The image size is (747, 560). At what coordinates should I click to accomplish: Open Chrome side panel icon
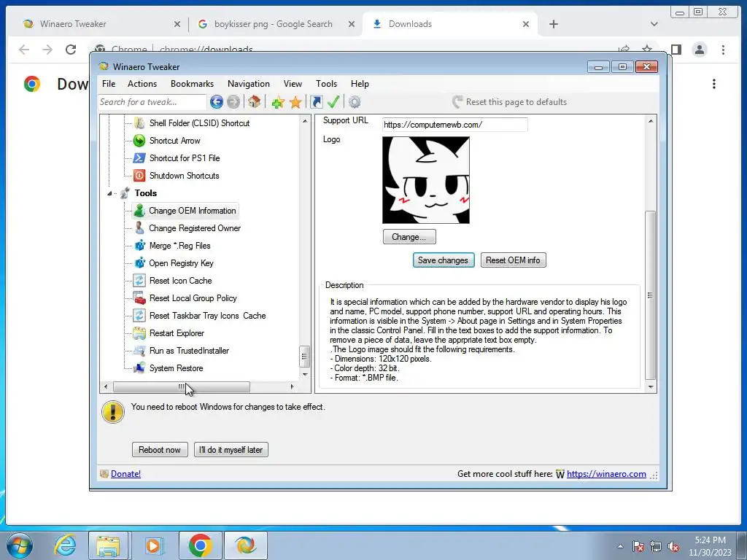676,50
